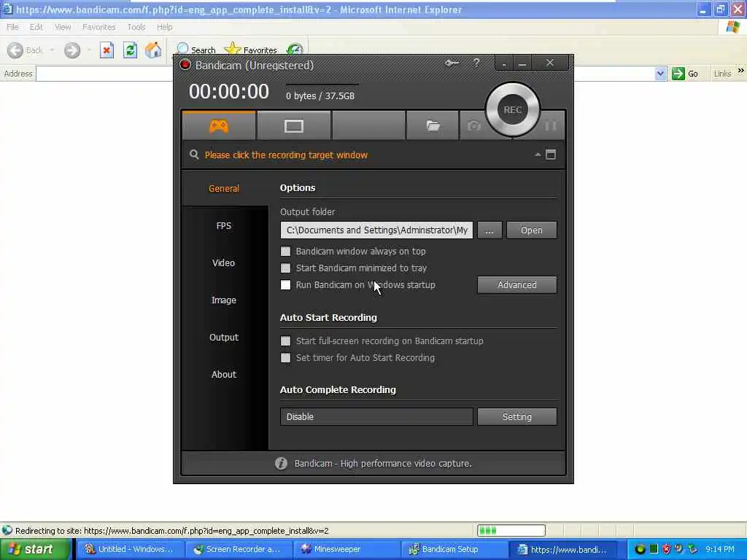Click the Stop loading icon in IE

(x=107, y=50)
